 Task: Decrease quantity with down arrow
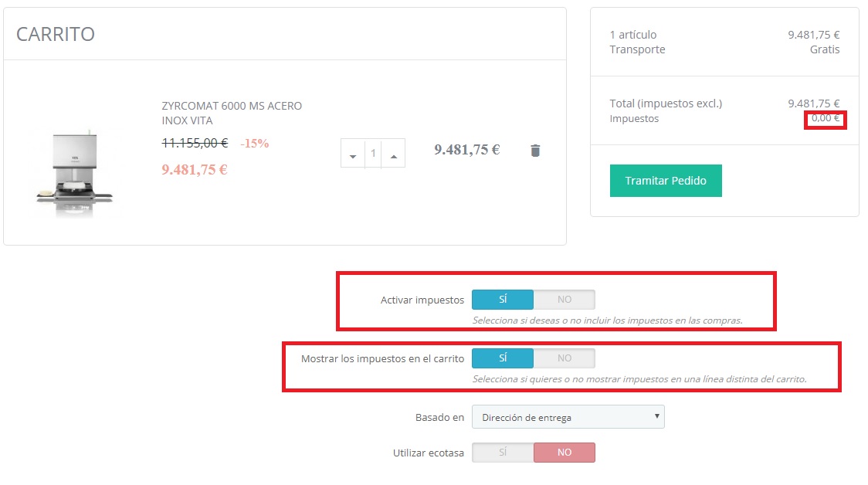tap(353, 154)
